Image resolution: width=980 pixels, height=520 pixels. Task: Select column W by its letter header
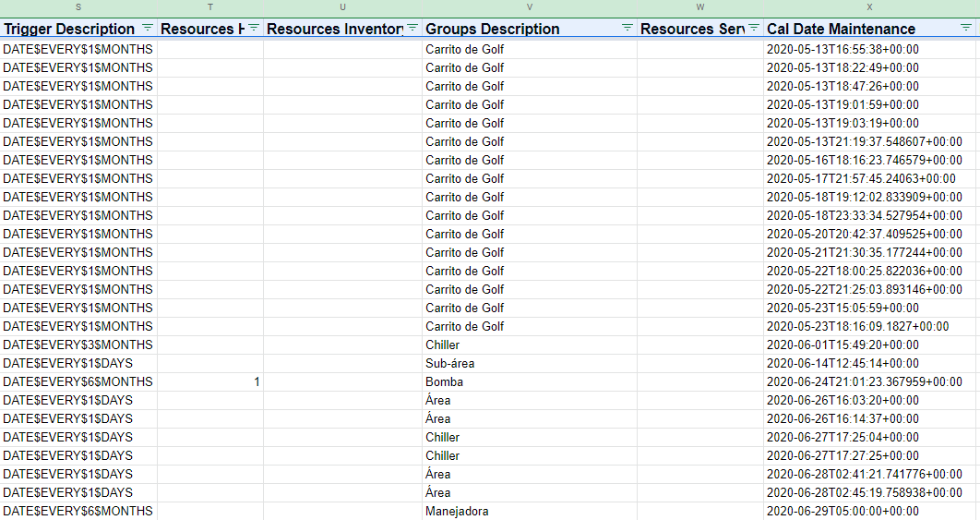(x=700, y=7)
